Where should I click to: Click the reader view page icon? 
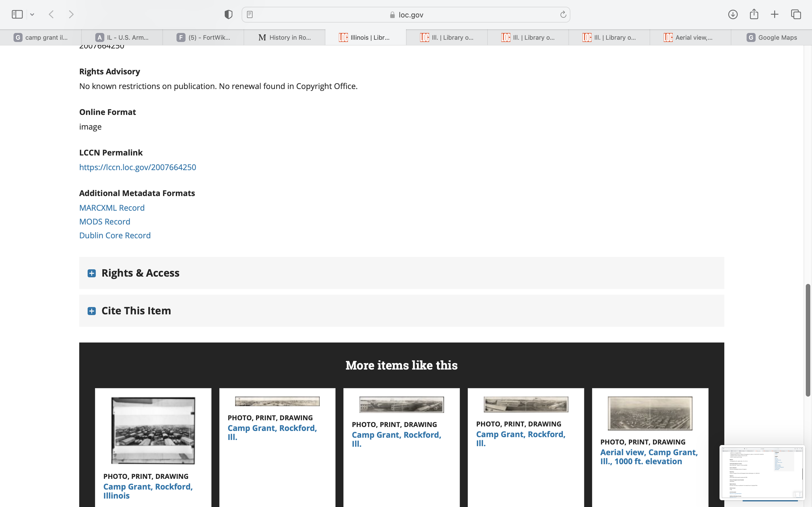pos(250,14)
